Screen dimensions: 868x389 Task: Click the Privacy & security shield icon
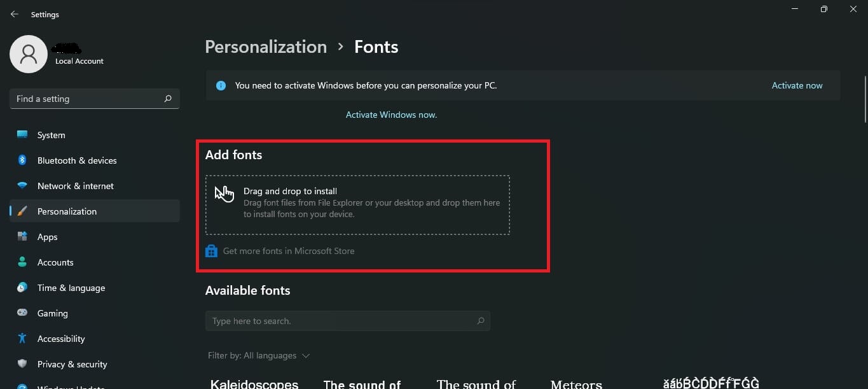pos(22,364)
